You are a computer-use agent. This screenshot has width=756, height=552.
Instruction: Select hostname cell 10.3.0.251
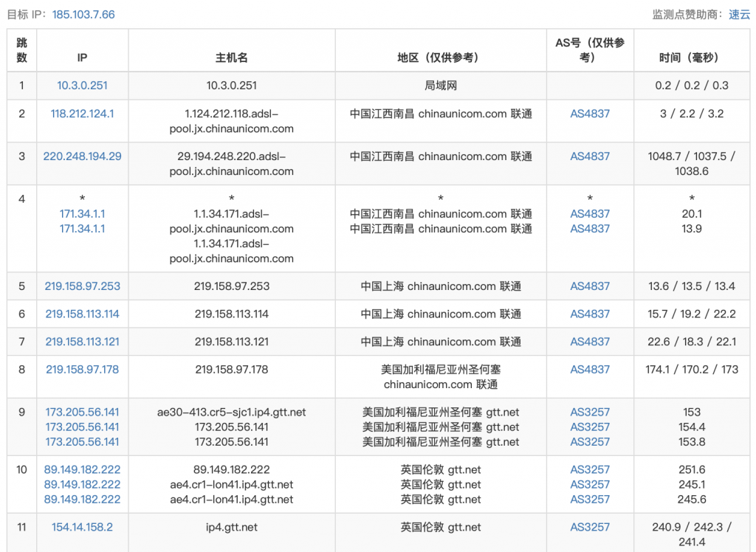(231, 86)
